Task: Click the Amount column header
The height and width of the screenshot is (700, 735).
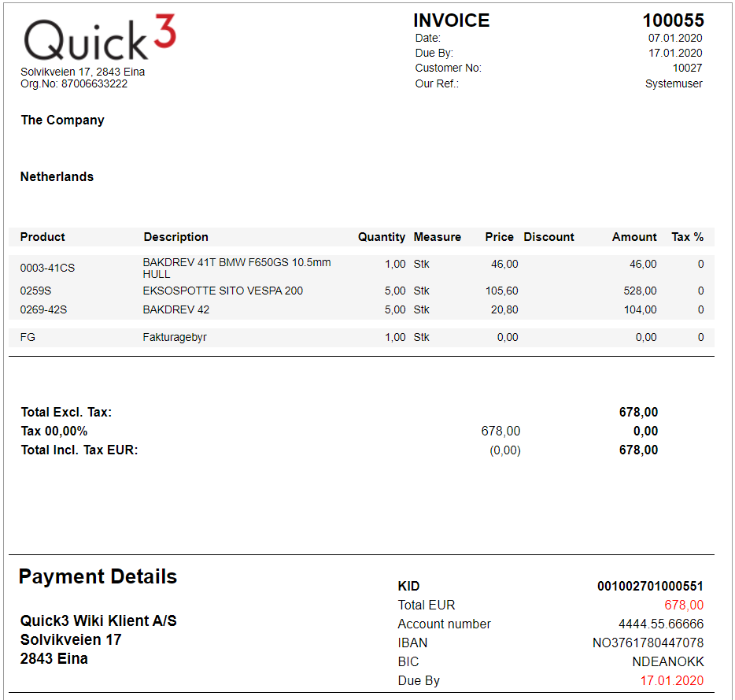Action: coord(634,237)
